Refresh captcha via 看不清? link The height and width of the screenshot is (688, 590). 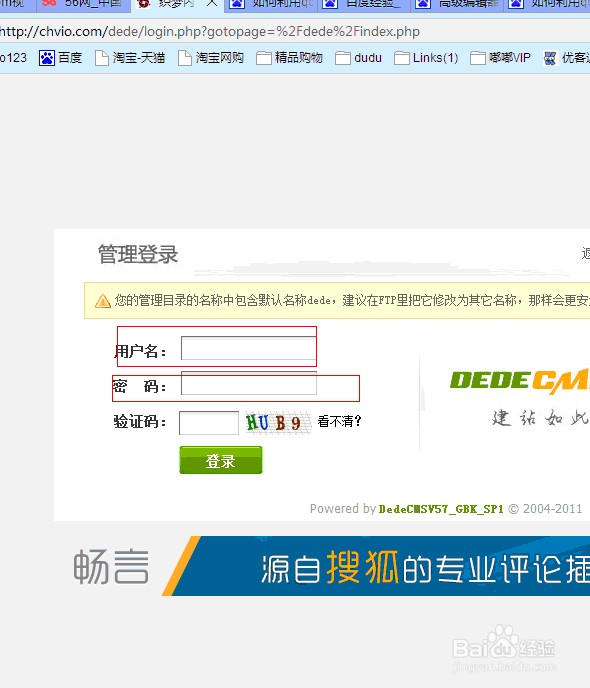point(339,422)
